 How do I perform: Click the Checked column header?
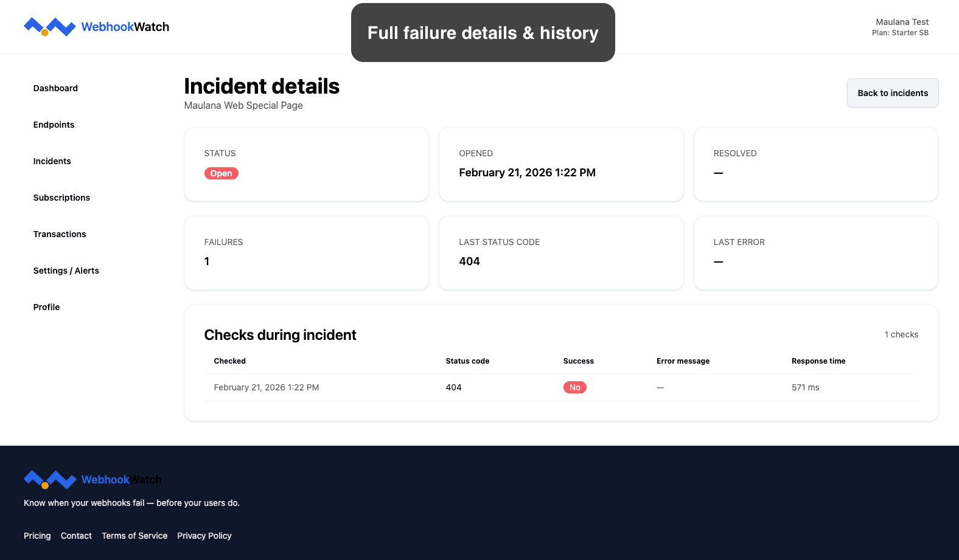click(x=229, y=361)
